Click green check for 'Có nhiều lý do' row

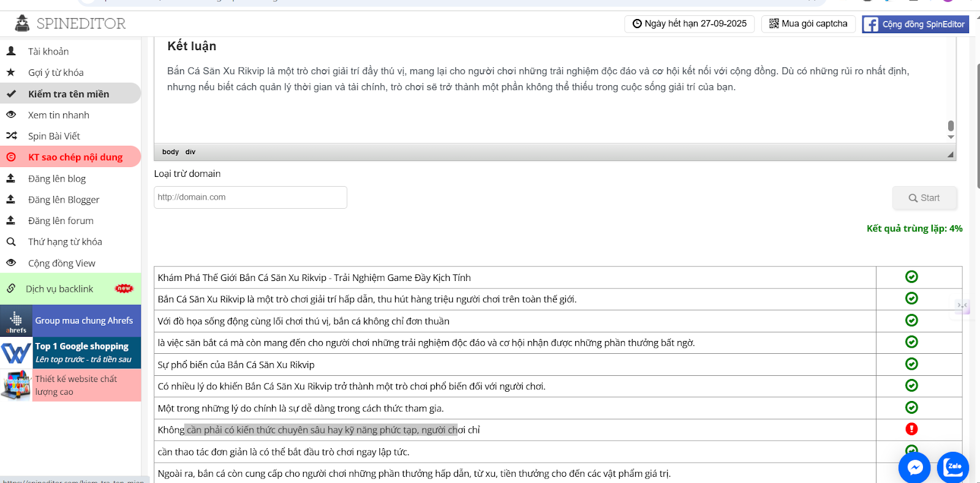coord(911,385)
